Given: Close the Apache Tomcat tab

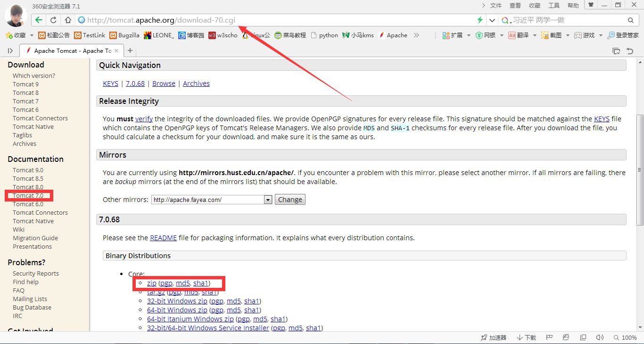Looking at the screenshot, I should point(116,51).
